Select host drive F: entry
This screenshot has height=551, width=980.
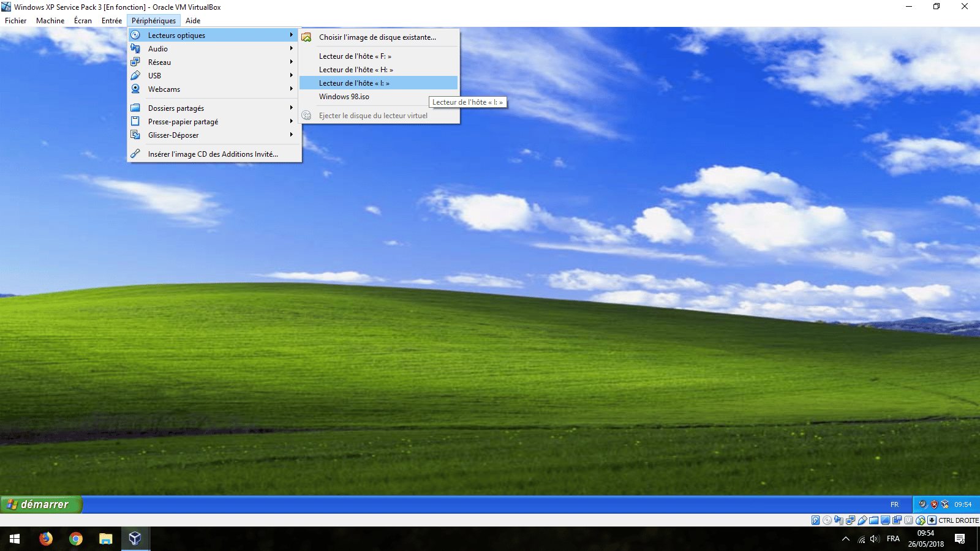click(379, 56)
